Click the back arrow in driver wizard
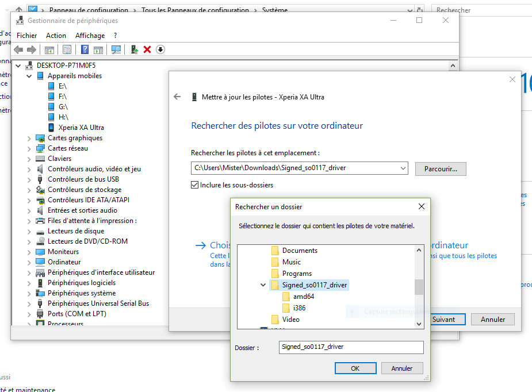532x392 pixels. [177, 97]
